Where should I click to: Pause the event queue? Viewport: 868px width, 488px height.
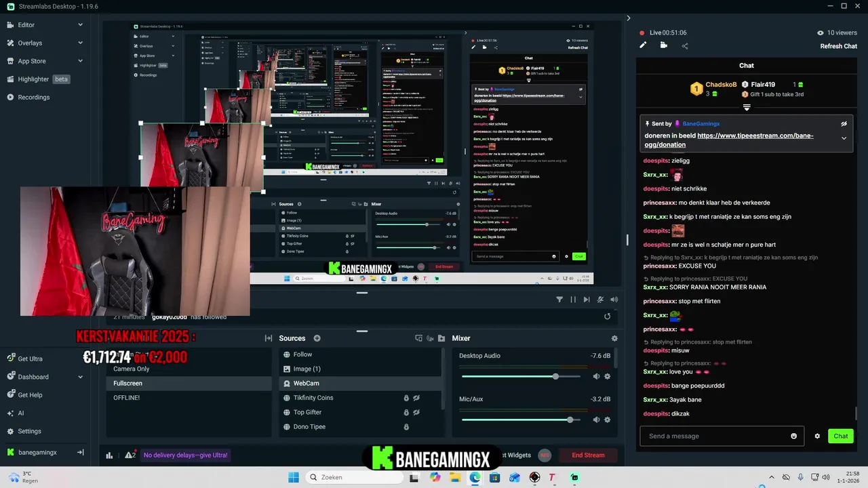pyautogui.click(x=573, y=300)
